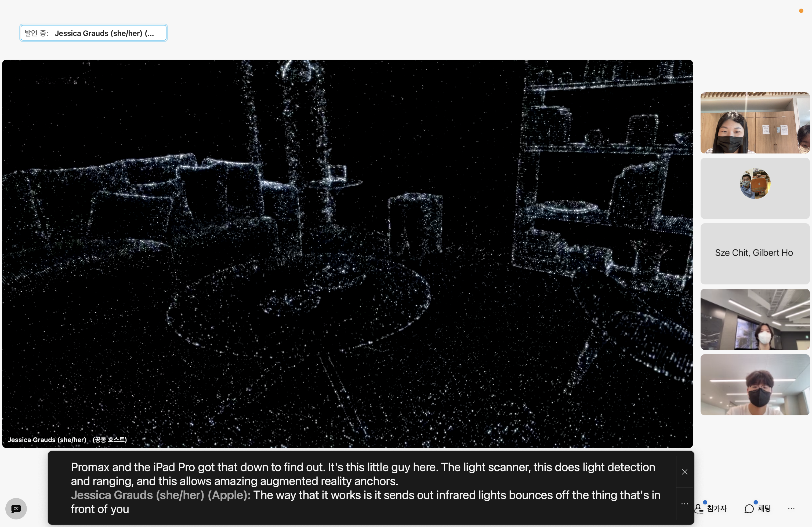
Task: Click the participants person icon
Action: click(x=698, y=509)
